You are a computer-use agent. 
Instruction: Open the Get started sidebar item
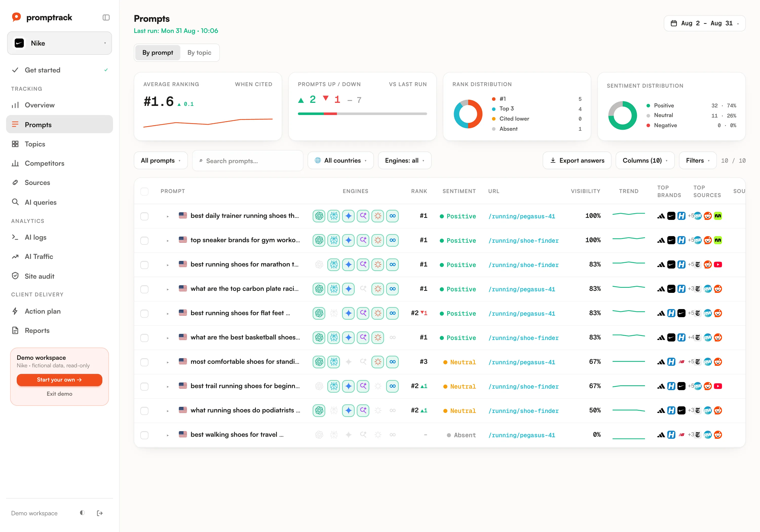pos(60,70)
